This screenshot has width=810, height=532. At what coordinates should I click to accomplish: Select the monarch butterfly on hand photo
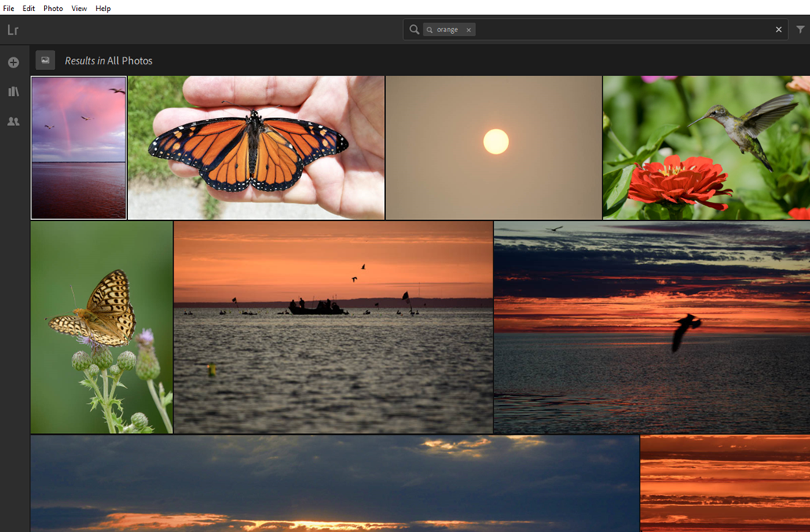coord(256,148)
